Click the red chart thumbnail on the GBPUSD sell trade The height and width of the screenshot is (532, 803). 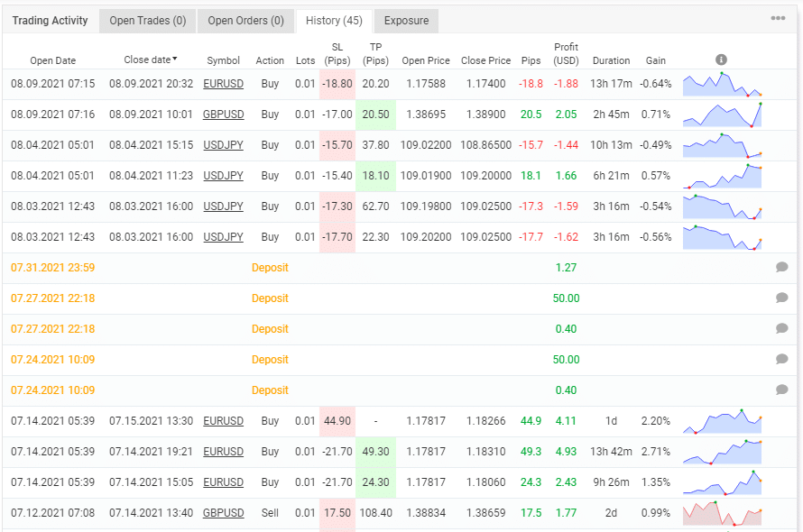[721, 512]
